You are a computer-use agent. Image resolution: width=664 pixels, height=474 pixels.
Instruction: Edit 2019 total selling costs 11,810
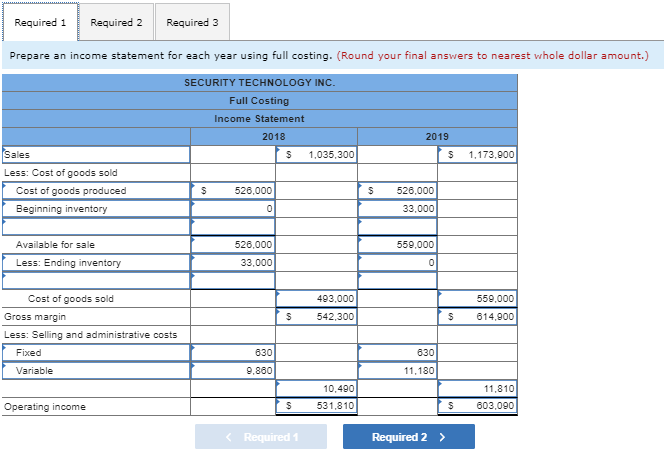click(477, 388)
